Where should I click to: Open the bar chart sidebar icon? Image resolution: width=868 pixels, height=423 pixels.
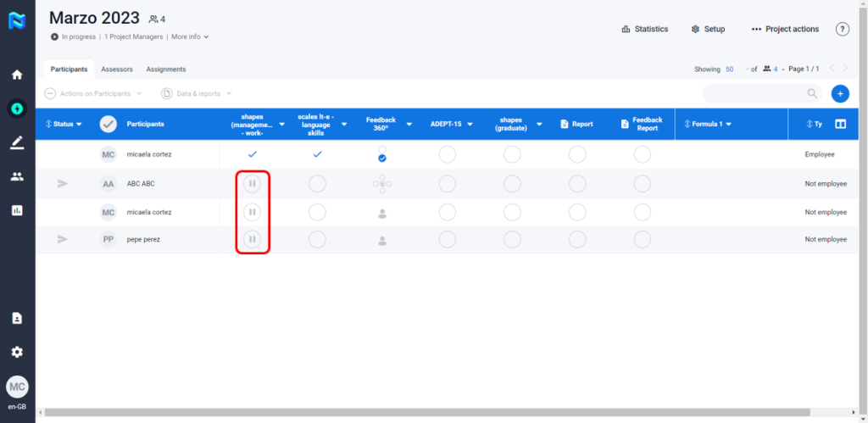[x=17, y=210]
